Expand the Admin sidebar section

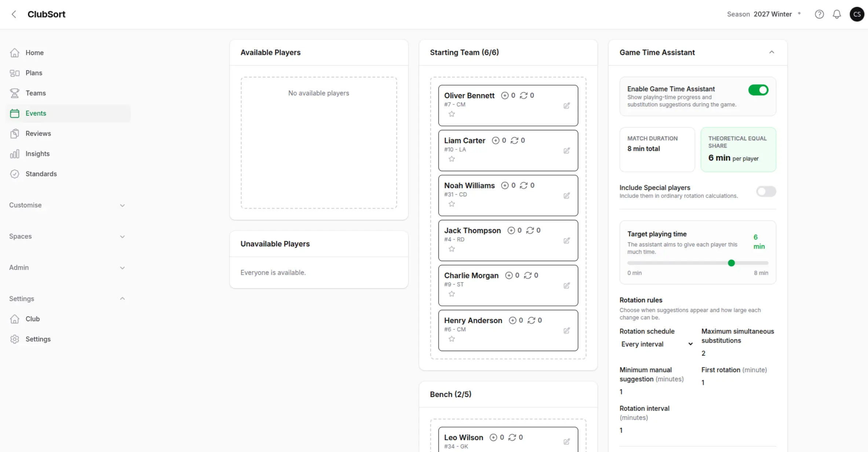(x=68, y=268)
